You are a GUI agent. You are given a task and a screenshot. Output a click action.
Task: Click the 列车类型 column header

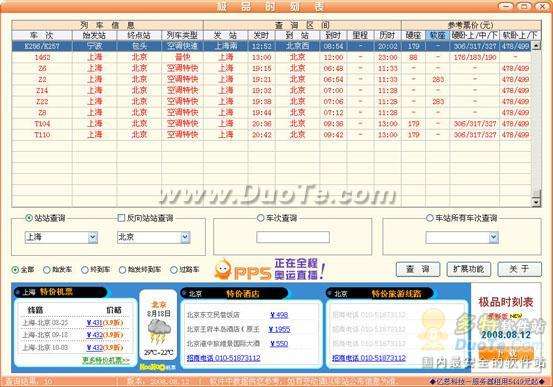tap(182, 35)
